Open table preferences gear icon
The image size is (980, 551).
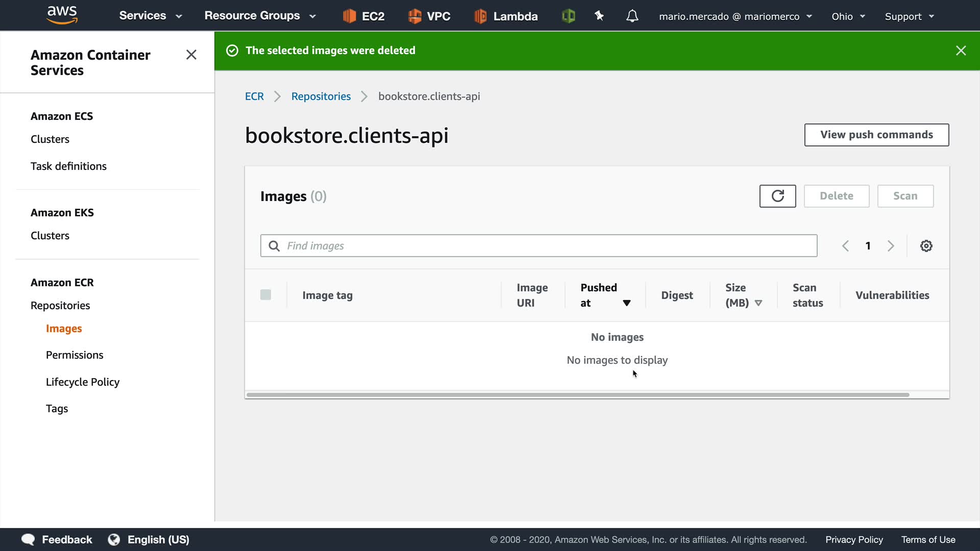point(926,246)
